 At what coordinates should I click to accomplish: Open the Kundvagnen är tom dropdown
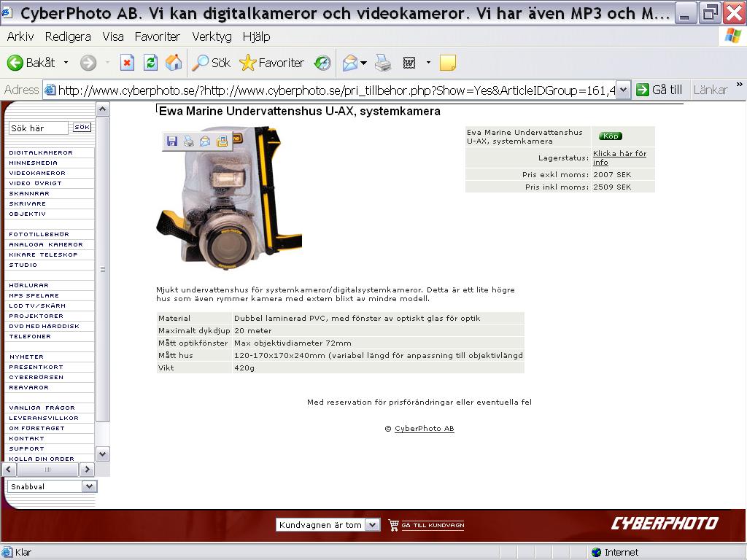point(373,525)
